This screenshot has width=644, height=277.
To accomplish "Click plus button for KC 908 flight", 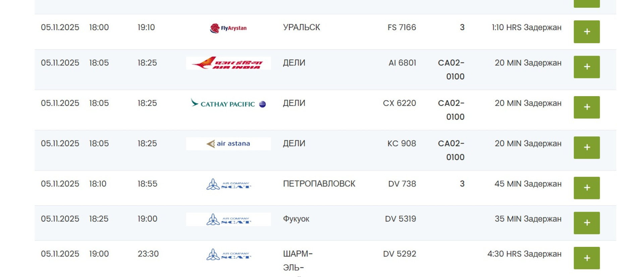I will tap(586, 147).
